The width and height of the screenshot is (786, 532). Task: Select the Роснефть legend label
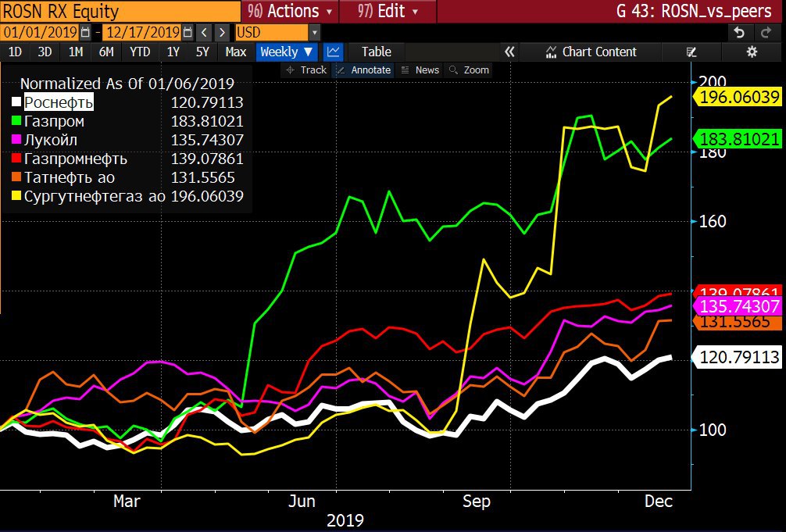(59, 102)
